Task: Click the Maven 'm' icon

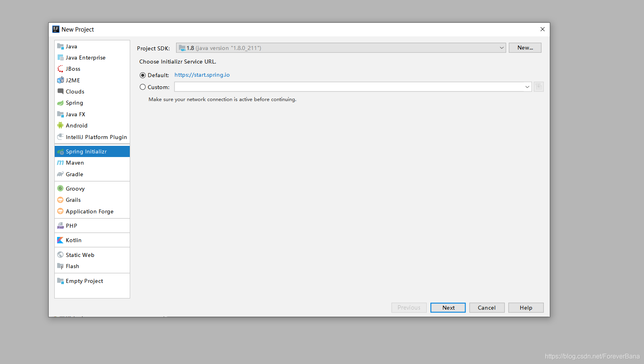Action: pos(60,163)
